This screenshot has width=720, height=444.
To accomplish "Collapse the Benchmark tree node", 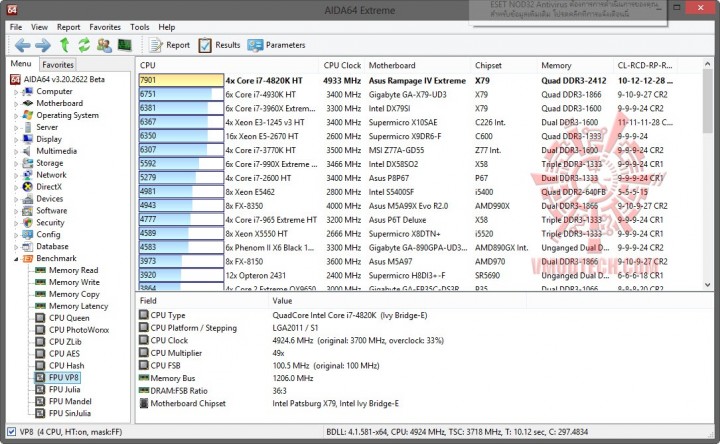I will pos(16,259).
